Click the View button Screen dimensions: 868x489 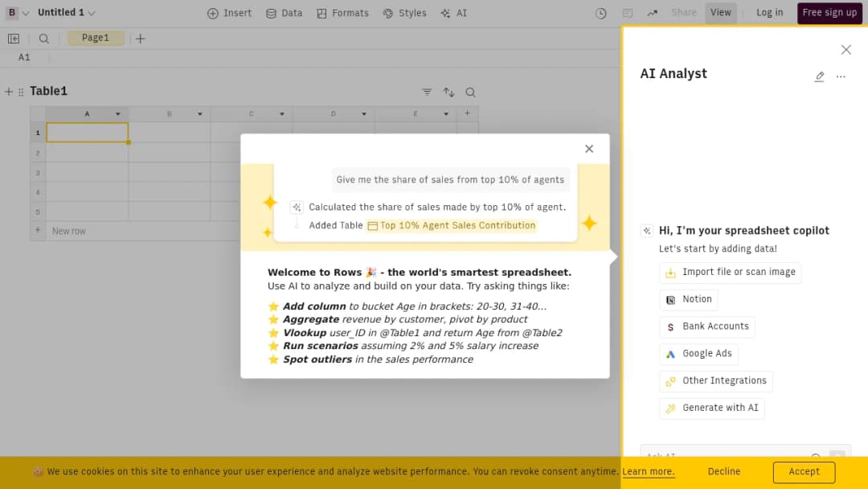click(721, 13)
